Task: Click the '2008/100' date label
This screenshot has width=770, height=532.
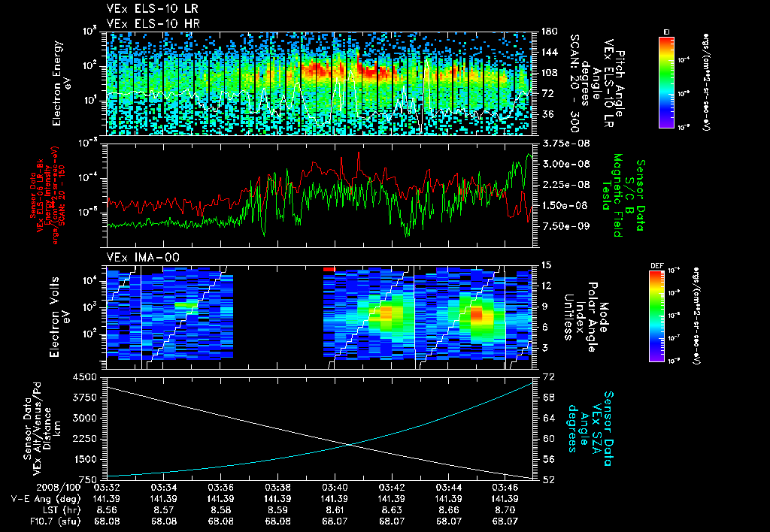Action: tap(59, 488)
